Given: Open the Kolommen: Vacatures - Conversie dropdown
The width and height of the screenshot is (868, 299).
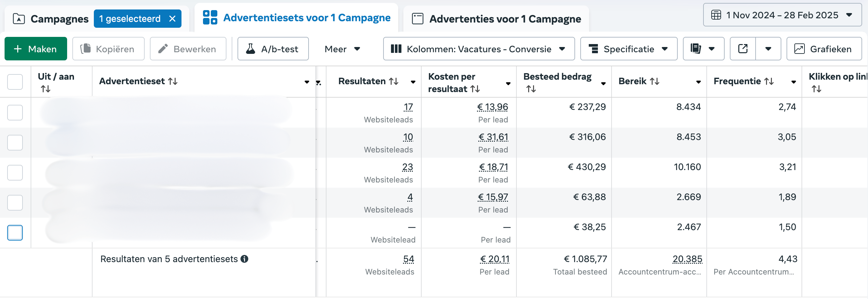Looking at the screenshot, I should pos(479,49).
